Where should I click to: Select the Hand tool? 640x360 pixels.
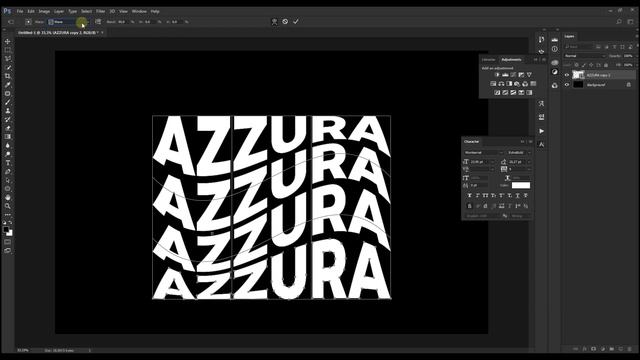[x=7, y=198]
